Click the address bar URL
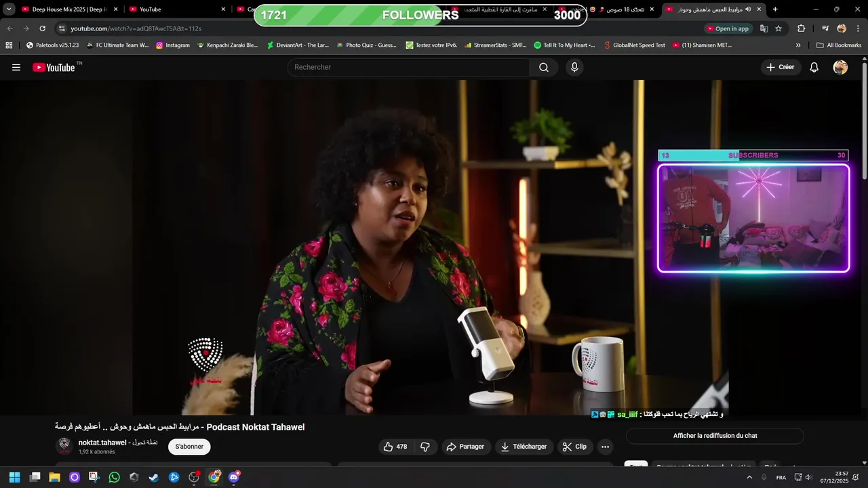Image resolution: width=868 pixels, height=488 pixels. [136, 28]
